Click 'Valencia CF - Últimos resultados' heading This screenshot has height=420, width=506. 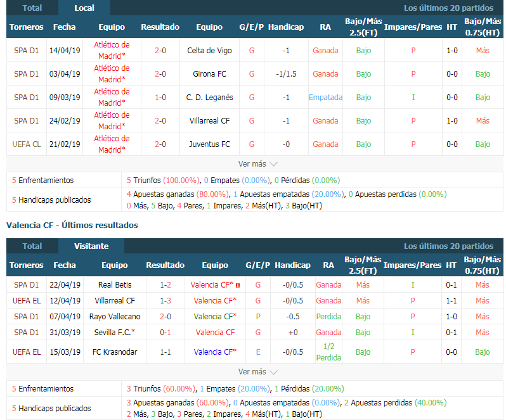[x=72, y=225]
